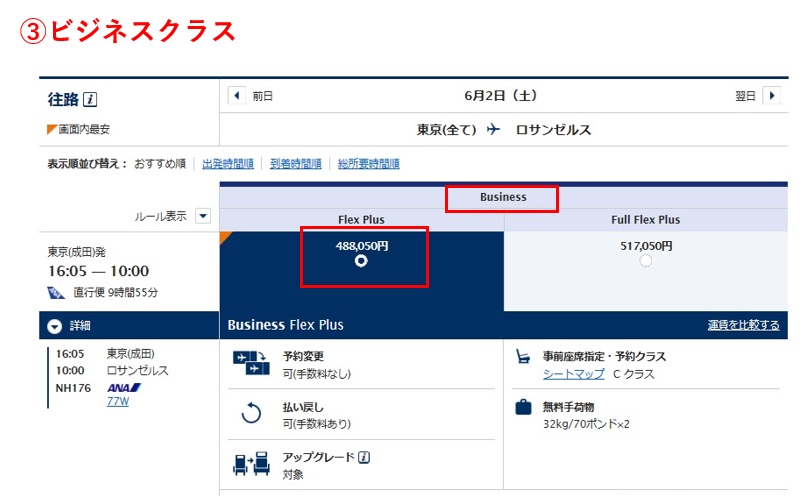Click the 払い戻し refund arrow icon

pos(251,413)
